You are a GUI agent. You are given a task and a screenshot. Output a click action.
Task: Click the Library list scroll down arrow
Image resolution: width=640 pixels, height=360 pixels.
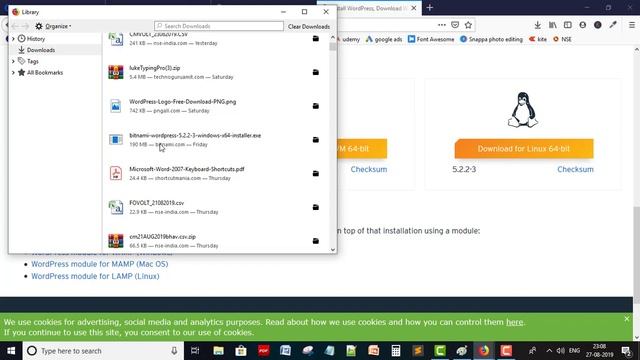click(333, 249)
